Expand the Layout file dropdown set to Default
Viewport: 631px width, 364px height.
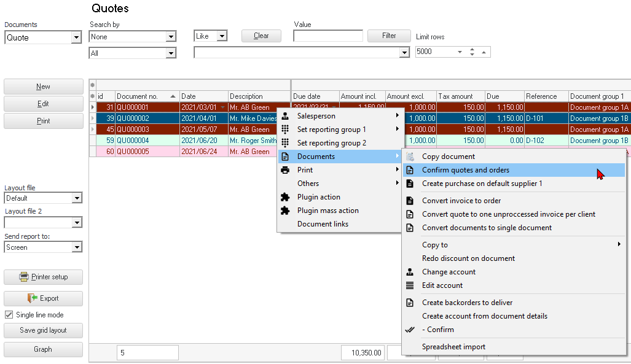tap(76, 198)
